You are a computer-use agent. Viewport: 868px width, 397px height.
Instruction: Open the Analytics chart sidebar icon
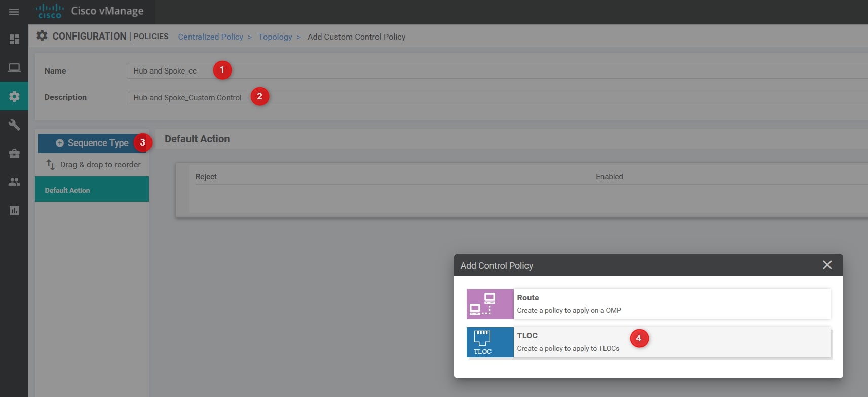click(x=14, y=210)
